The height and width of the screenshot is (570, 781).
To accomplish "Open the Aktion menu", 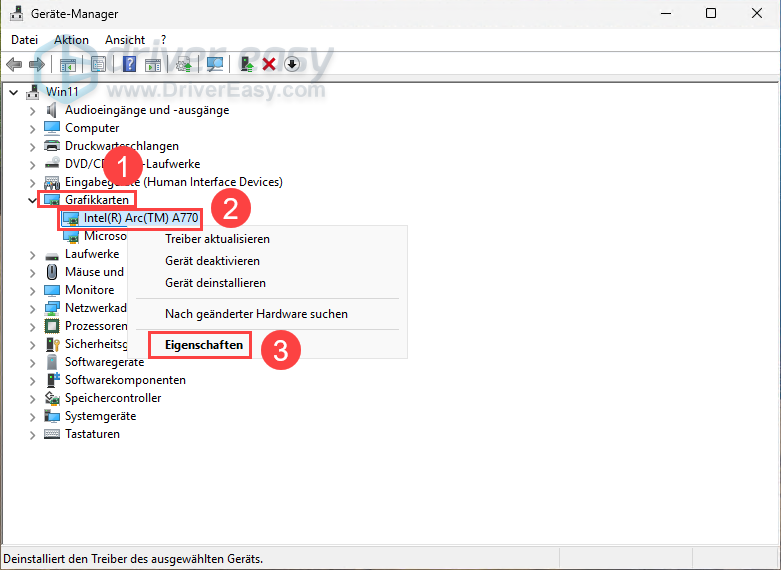I will click(x=71, y=39).
